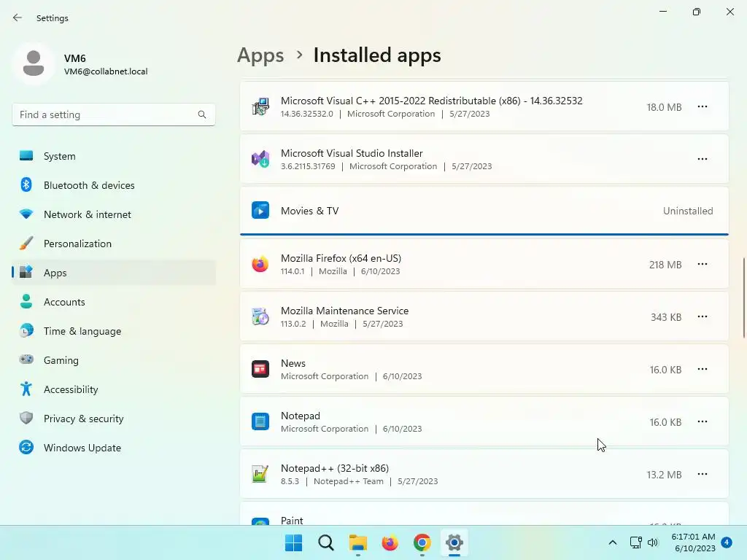The width and height of the screenshot is (747, 560).
Task: Show hidden tray icons chevron
Action: [613, 542]
